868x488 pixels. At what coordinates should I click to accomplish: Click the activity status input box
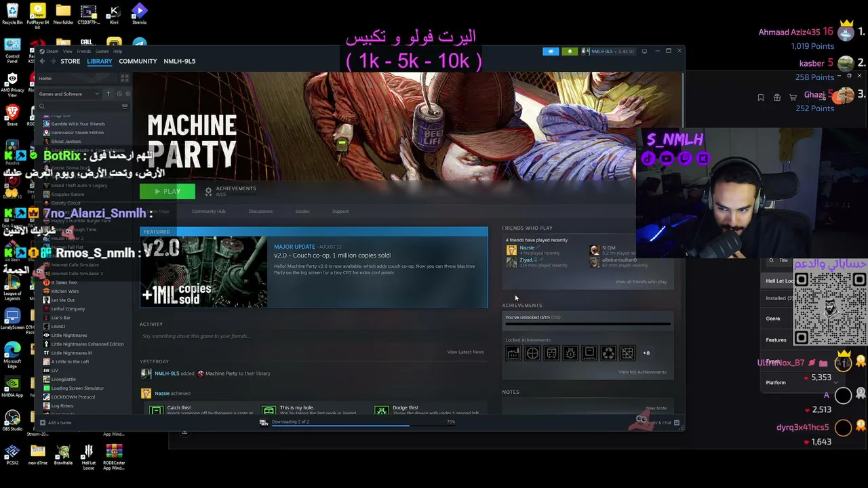tap(313, 336)
